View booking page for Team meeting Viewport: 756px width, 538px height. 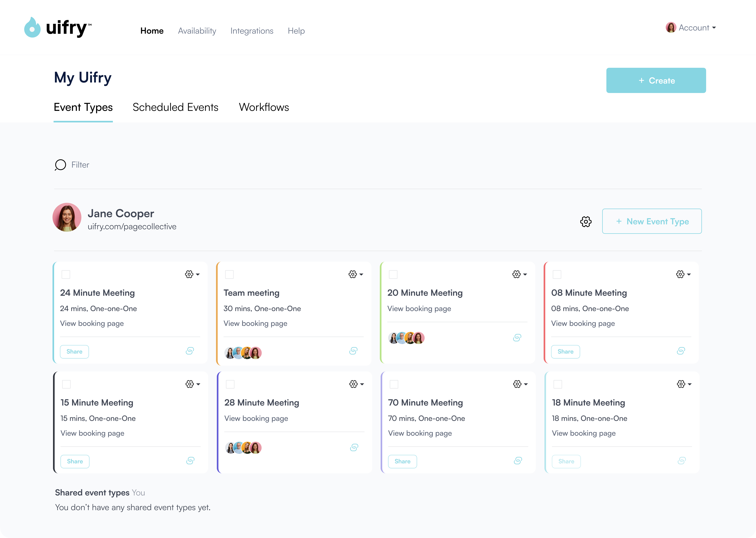click(255, 323)
